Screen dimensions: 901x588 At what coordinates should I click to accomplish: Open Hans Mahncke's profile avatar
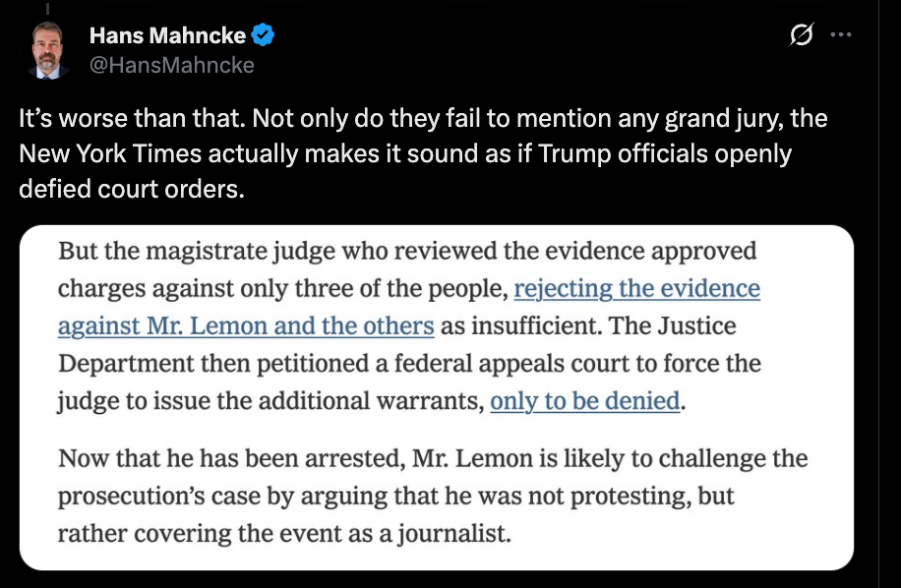(45, 50)
